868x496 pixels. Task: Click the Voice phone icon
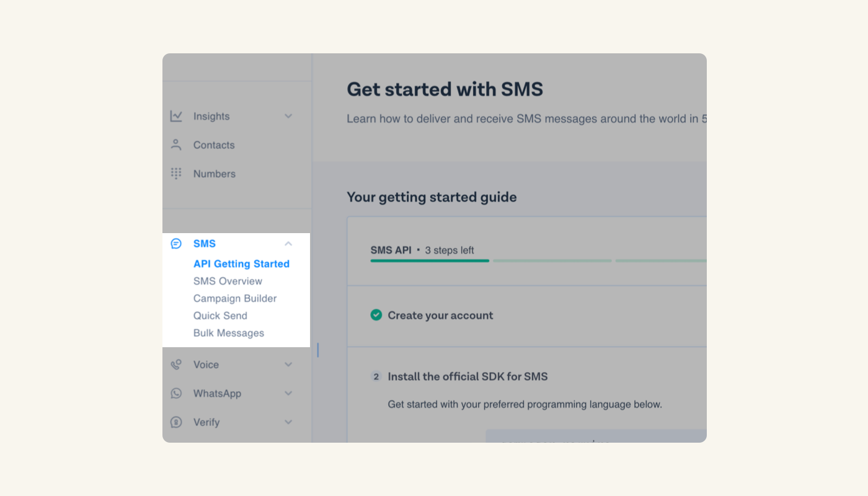pos(176,365)
